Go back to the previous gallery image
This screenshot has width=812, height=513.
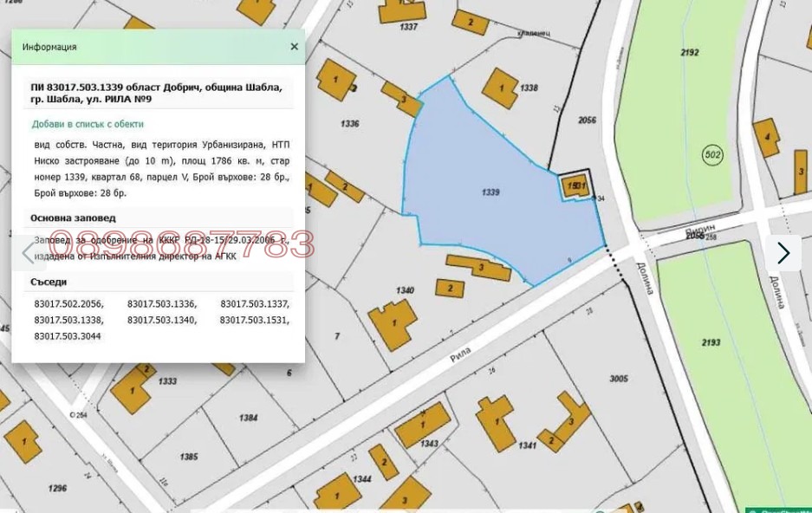[29, 253]
